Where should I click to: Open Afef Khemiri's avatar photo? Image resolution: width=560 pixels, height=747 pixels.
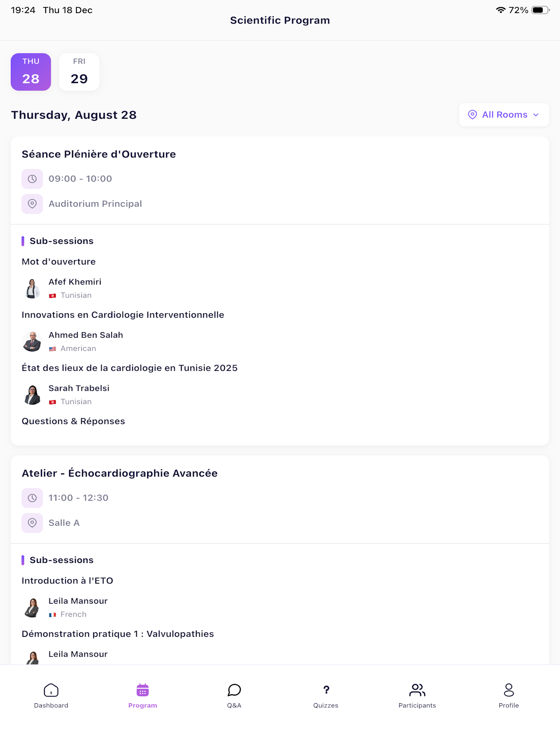pos(32,288)
